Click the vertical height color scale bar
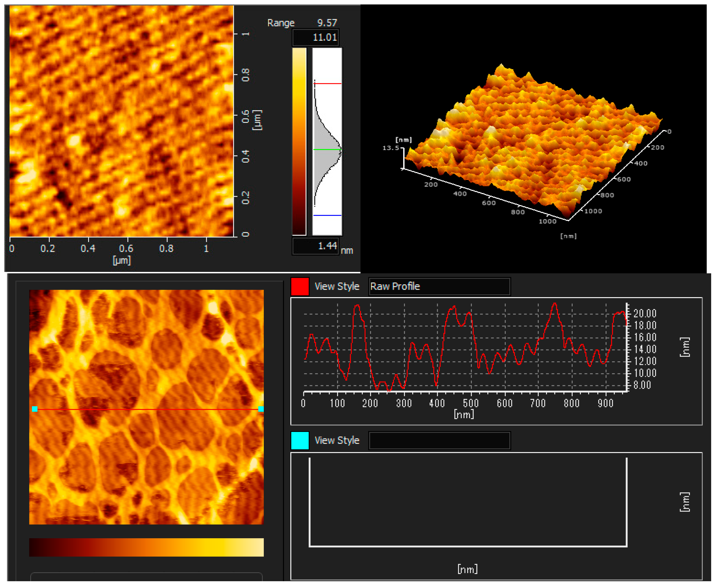 (299, 141)
